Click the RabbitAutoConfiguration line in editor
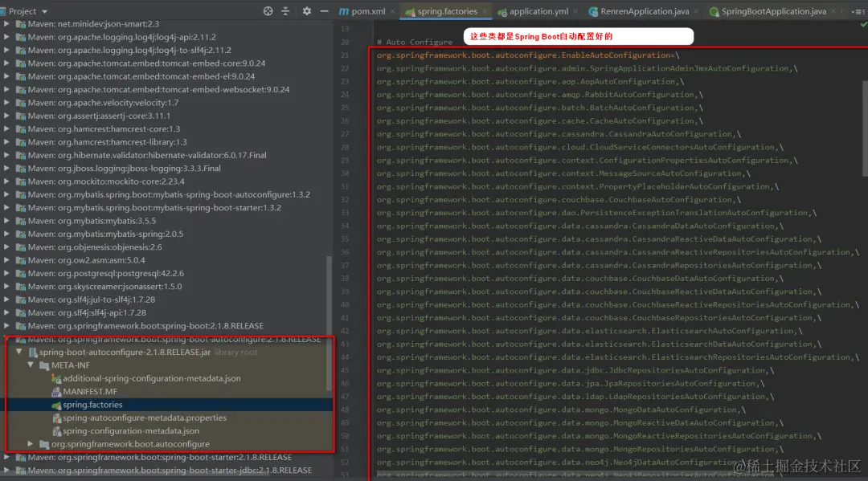This screenshot has height=481, width=868. (x=540, y=95)
